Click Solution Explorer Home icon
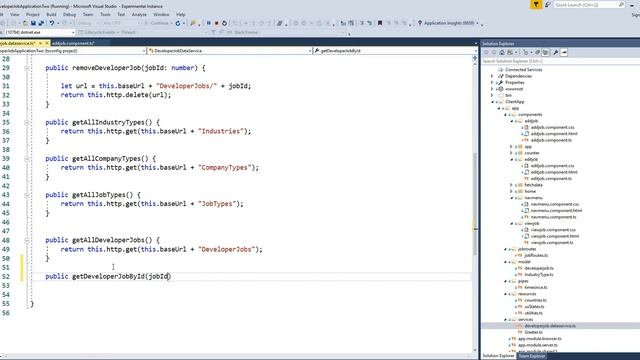Screen dimensions: 640x360 pos(502,52)
